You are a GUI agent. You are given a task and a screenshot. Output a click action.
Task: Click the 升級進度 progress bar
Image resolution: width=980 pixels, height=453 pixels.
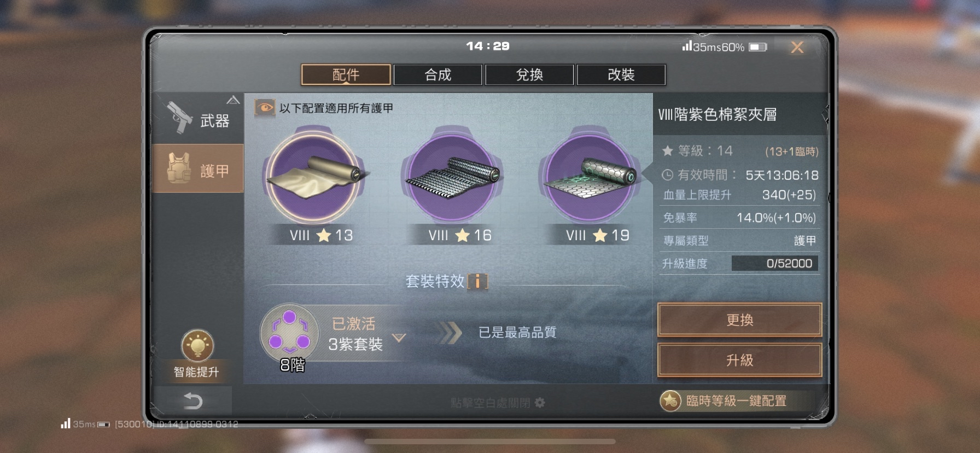(775, 263)
